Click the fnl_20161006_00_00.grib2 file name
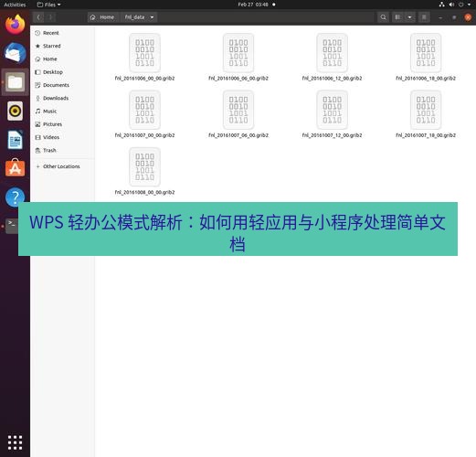 pyautogui.click(x=144, y=79)
